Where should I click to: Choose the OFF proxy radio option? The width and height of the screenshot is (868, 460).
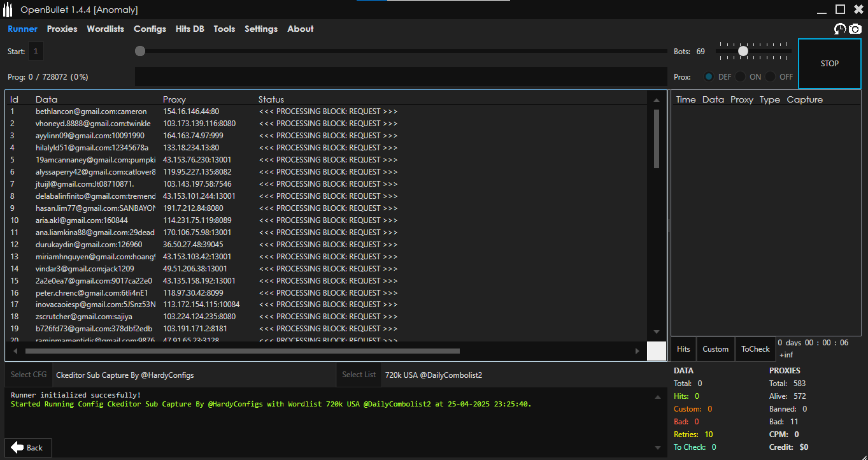point(771,76)
